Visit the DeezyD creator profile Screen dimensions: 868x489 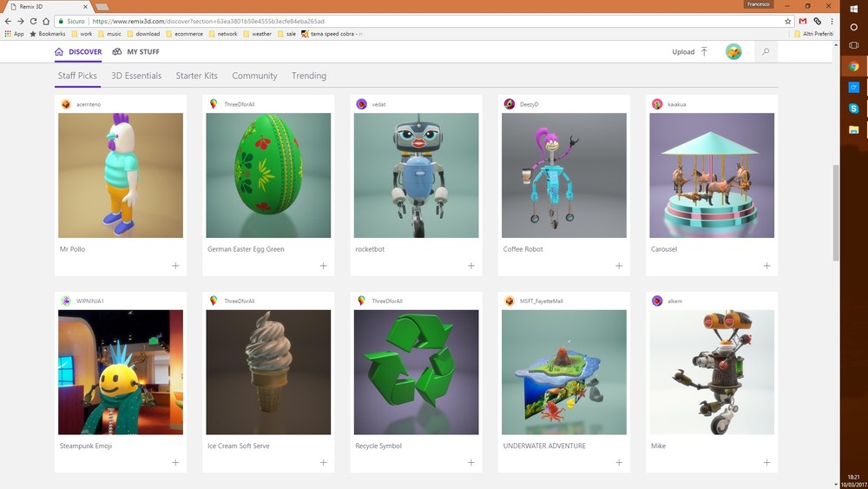click(x=529, y=104)
